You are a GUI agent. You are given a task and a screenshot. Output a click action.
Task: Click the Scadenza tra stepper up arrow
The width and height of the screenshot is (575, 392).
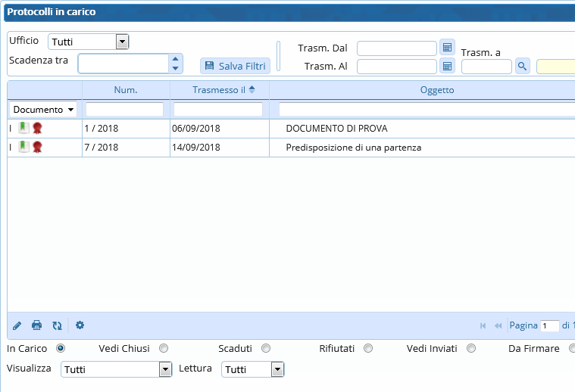(176, 59)
